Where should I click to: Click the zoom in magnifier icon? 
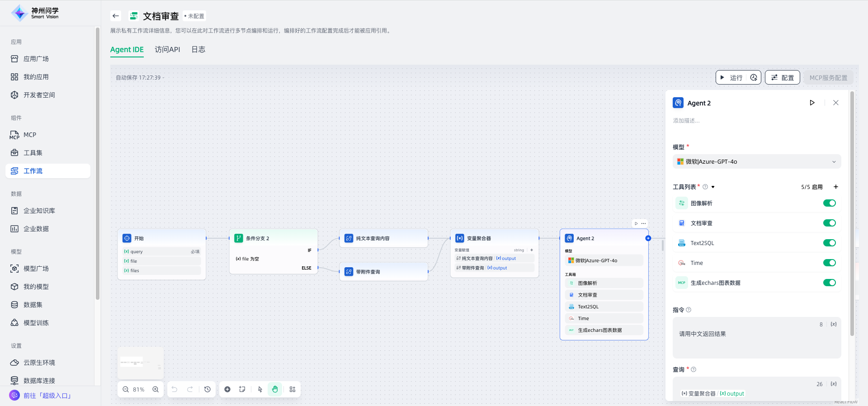(x=156, y=389)
